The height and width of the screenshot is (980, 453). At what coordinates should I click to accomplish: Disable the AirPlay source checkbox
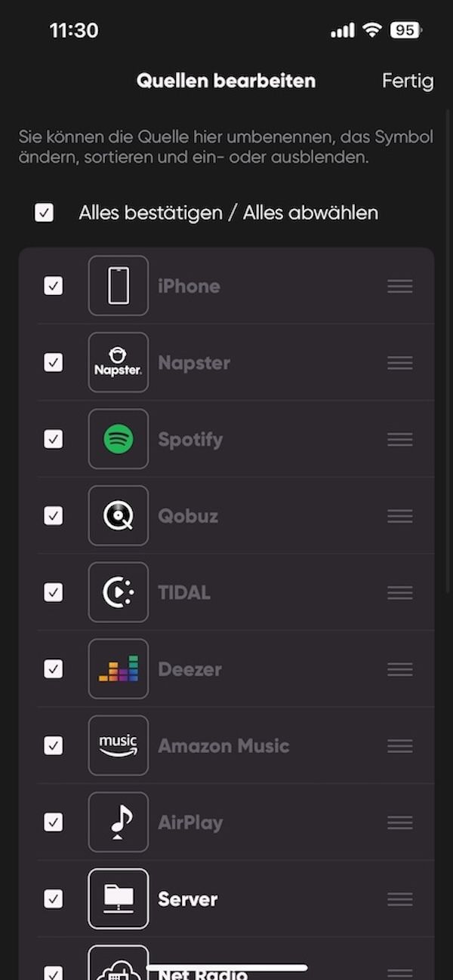(53, 822)
